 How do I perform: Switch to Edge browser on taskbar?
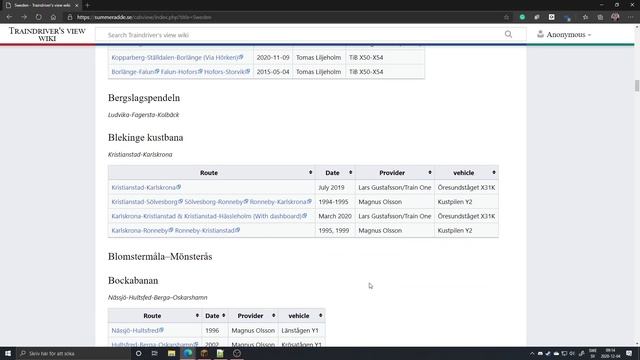coord(188,353)
